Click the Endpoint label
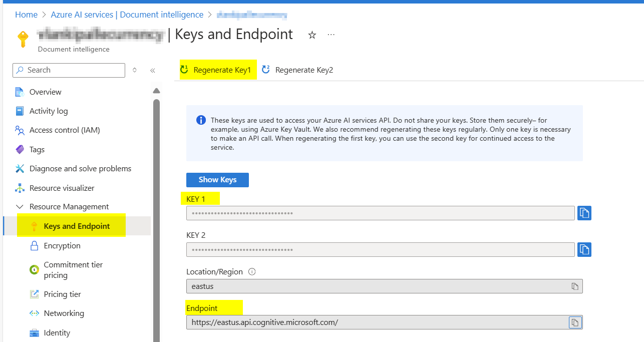The width and height of the screenshot is (644, 342). [202, 308]
